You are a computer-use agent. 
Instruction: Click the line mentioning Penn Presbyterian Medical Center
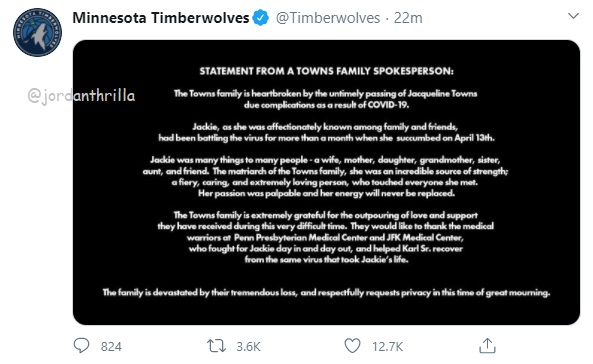tap(325, 238)
